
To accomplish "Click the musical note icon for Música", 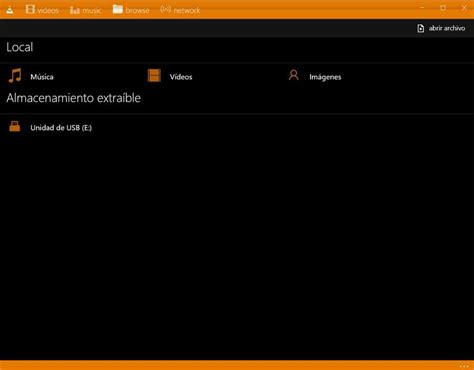I will [x=15, y=76].
